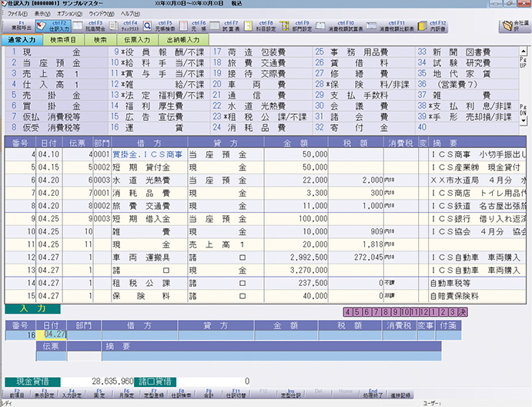
Task: Select the 決 button in the month selector
Action: [x=463, y=311]
